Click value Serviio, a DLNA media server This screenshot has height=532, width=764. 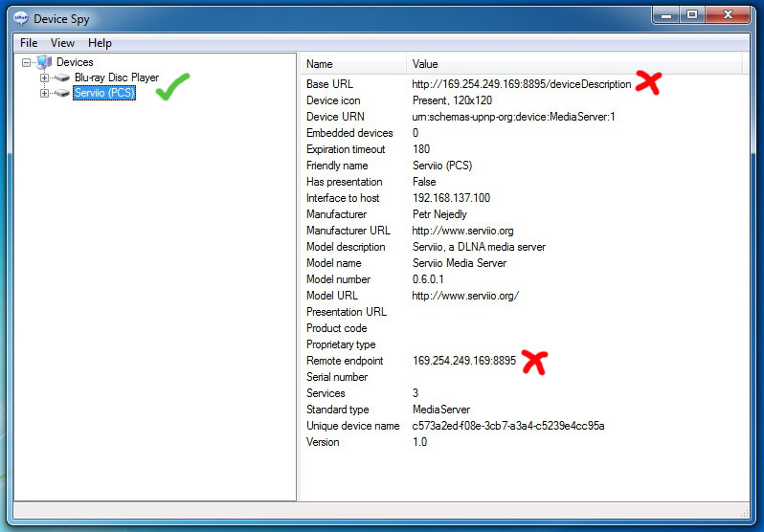click(479, 247)
